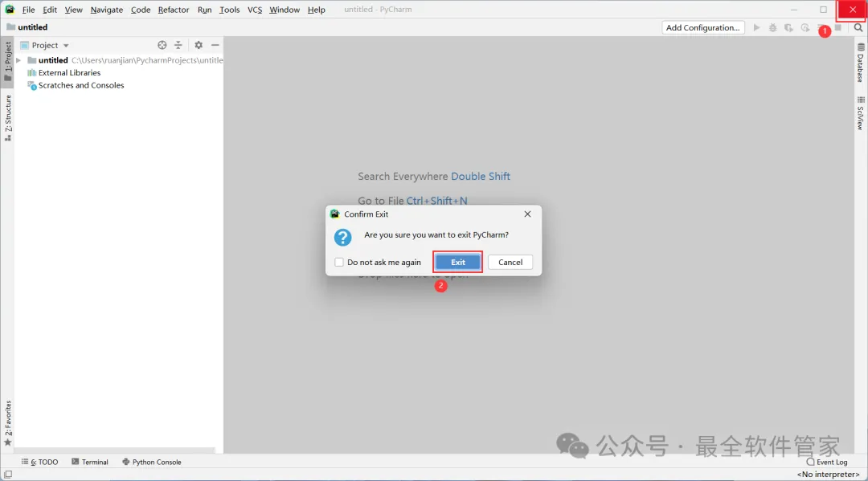Click the locate/scroll-from-source target icon
This screenshot has height=481, width=868.
click(x=162, y=45)
